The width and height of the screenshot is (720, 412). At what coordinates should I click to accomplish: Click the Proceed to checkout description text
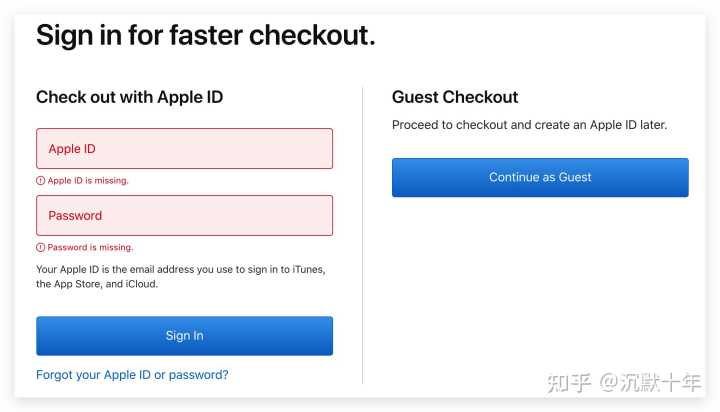(529, 125)
